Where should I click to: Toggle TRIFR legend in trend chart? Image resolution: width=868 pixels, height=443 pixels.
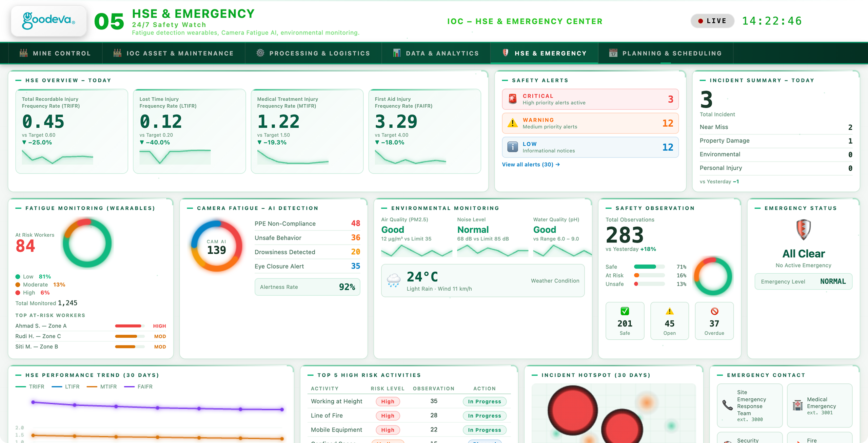[30, 386]
